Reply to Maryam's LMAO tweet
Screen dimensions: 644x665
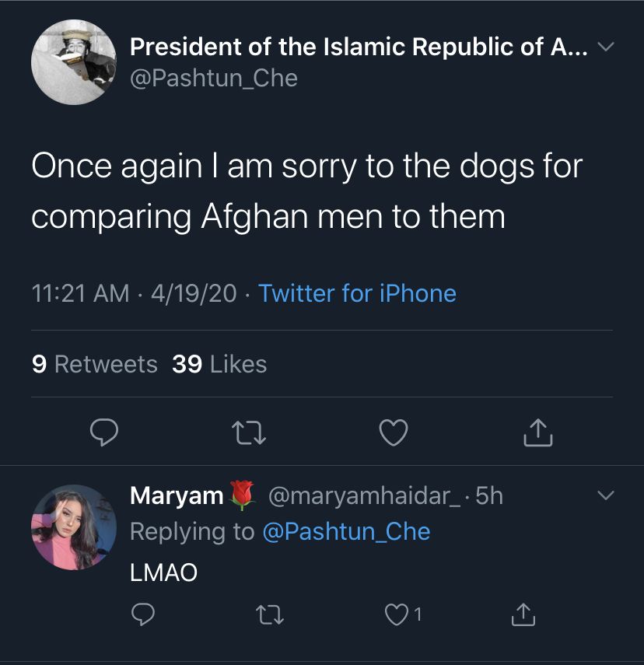coord(143,614)
